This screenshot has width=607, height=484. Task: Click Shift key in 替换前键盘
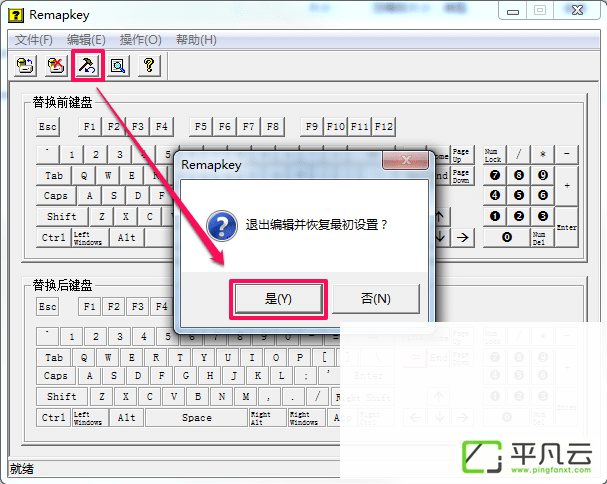click(x=62, y=216)
